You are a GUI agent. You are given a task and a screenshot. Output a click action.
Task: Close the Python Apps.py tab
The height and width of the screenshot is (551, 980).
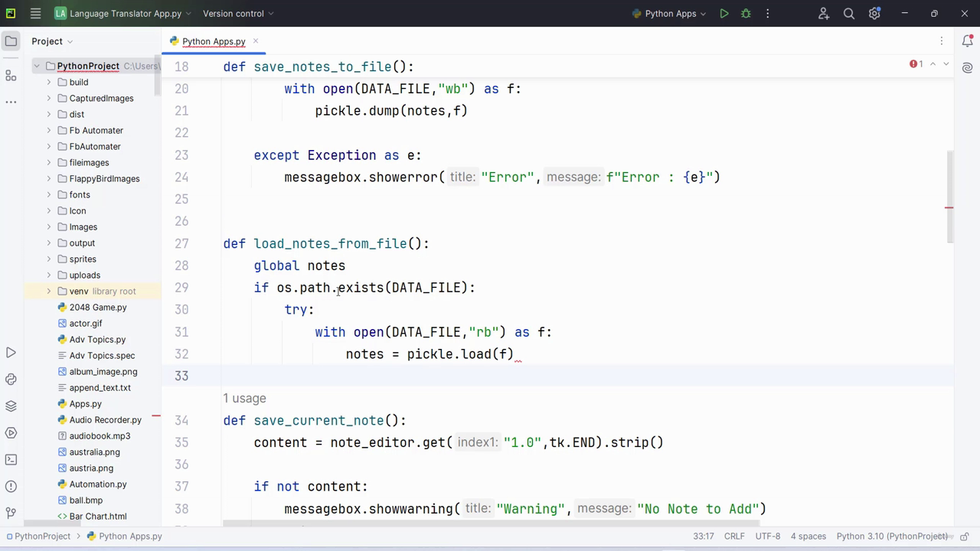pos(256,41)
